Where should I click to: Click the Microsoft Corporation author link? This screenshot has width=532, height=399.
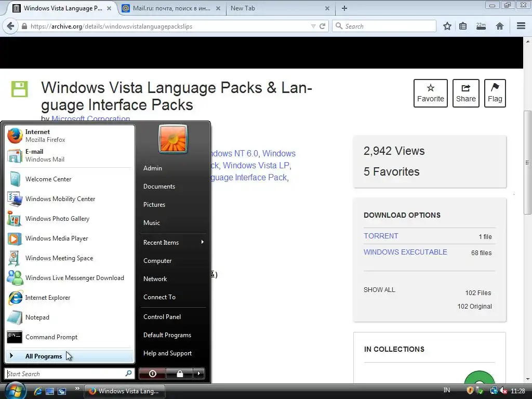(x=90, y=118)
